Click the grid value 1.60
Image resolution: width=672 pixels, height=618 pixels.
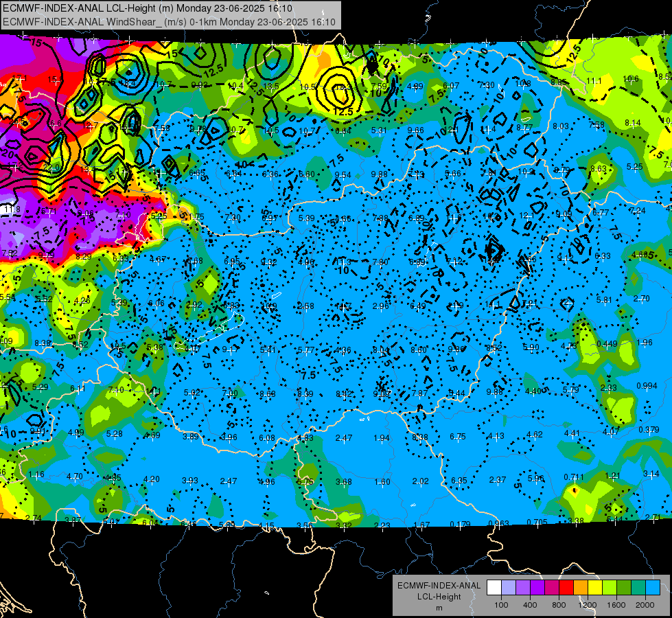382,481
